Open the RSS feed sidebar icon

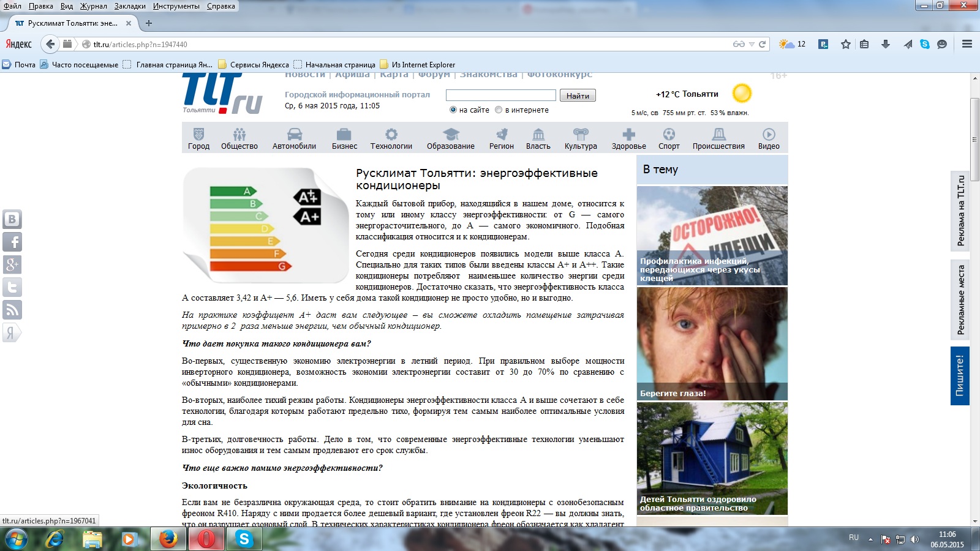coord(12,310)
